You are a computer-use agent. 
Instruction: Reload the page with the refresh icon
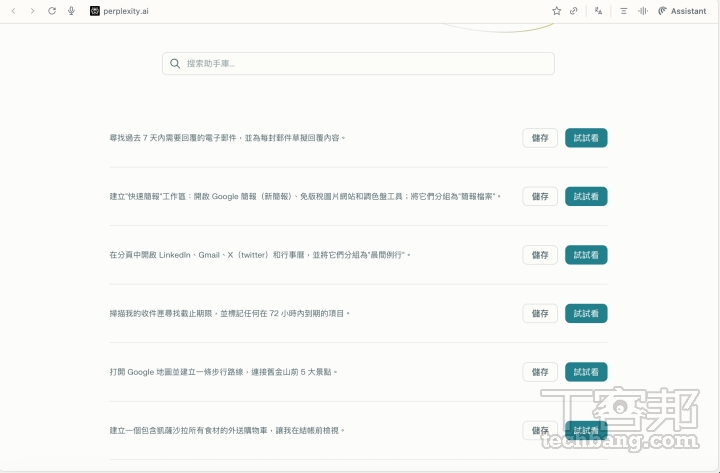pos(52,11)
